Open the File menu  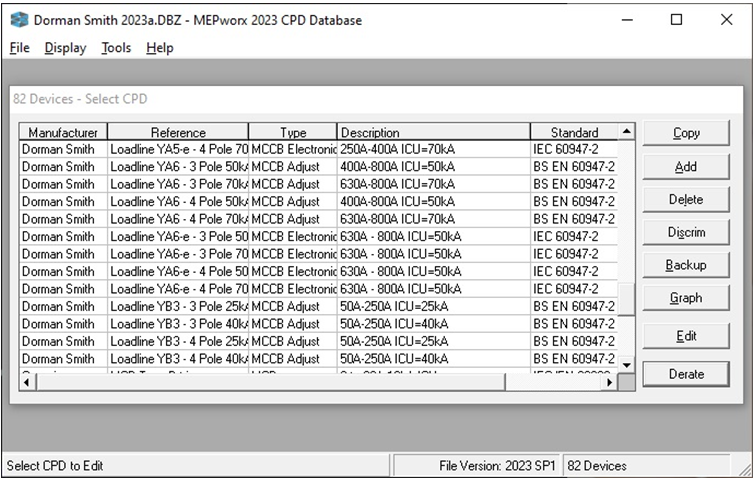tap(19, 48)
